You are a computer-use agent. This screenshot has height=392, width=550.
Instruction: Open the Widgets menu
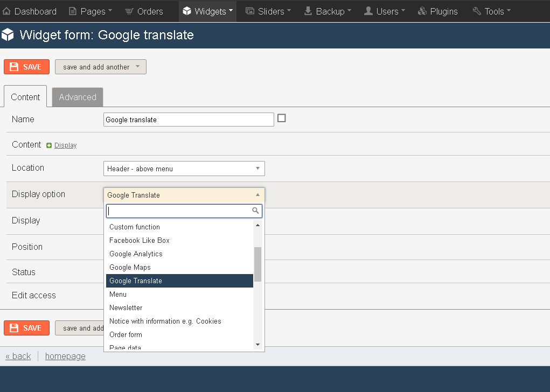pyautogui.click(x=207, y=11)
